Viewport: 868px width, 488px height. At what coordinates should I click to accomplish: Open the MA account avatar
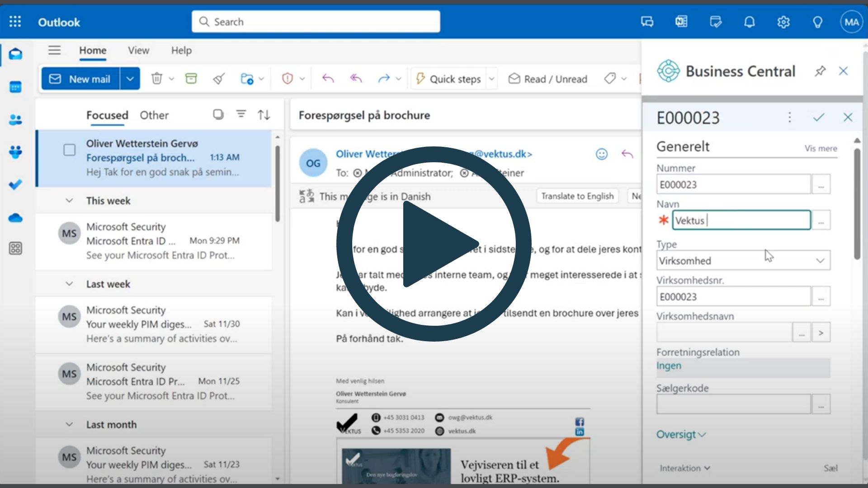[852, 22]
